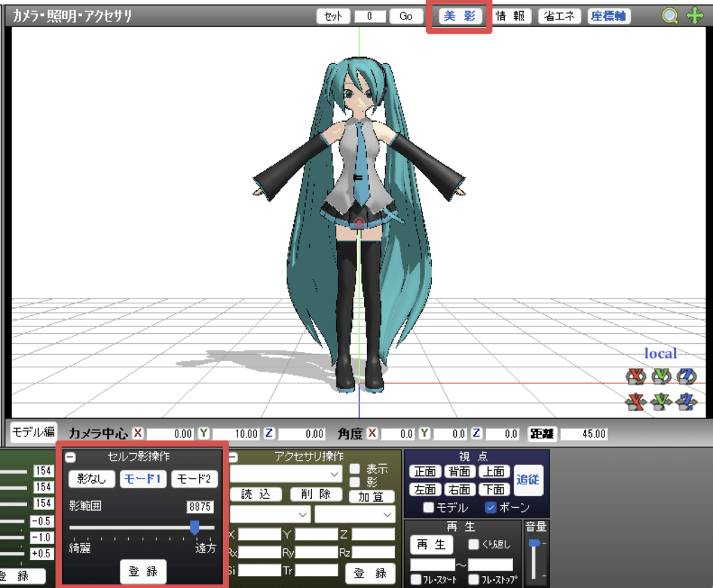The image size is (713, 588).
Task: Toggle accessory 表示 checkbox
Action: coord(354,468)
